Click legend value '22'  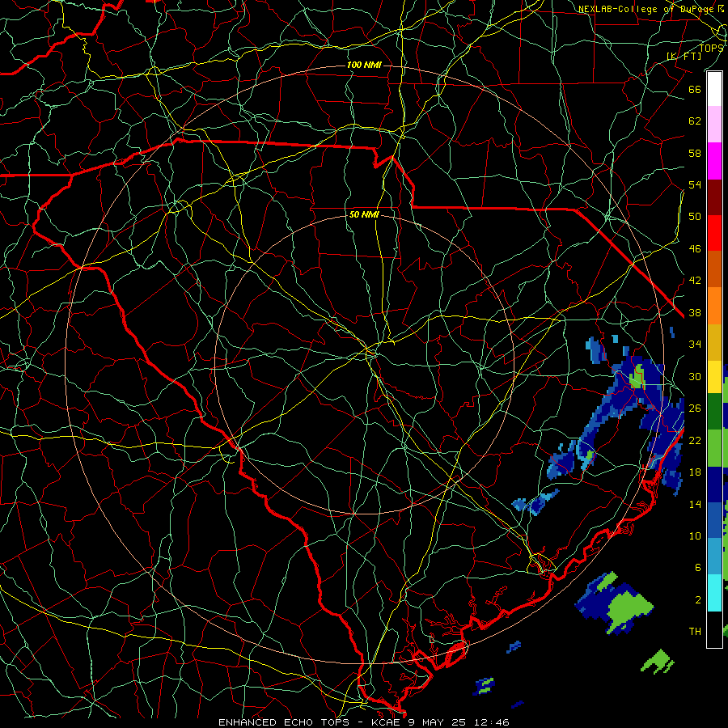pyautogui.click(x=695, y=440)
